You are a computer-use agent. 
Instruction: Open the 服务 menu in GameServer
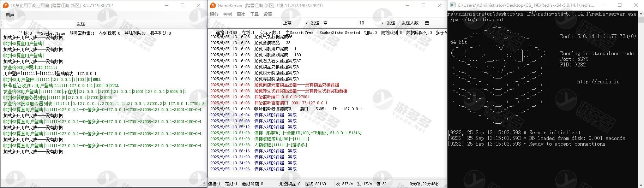214,14
